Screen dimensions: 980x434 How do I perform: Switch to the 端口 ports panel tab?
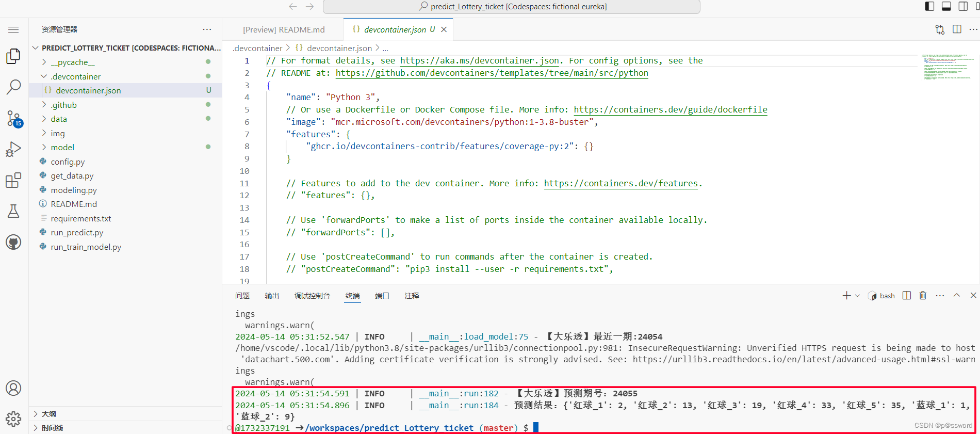382,296
